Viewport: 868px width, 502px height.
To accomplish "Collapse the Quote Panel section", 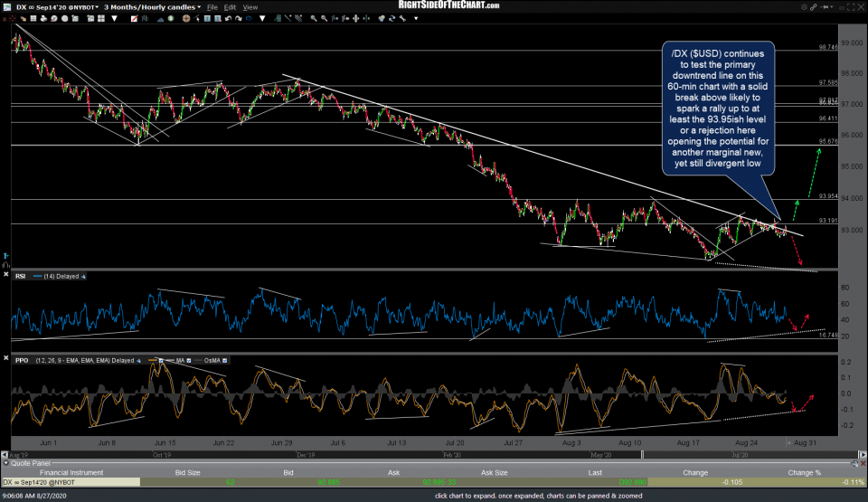I will 5,461.
